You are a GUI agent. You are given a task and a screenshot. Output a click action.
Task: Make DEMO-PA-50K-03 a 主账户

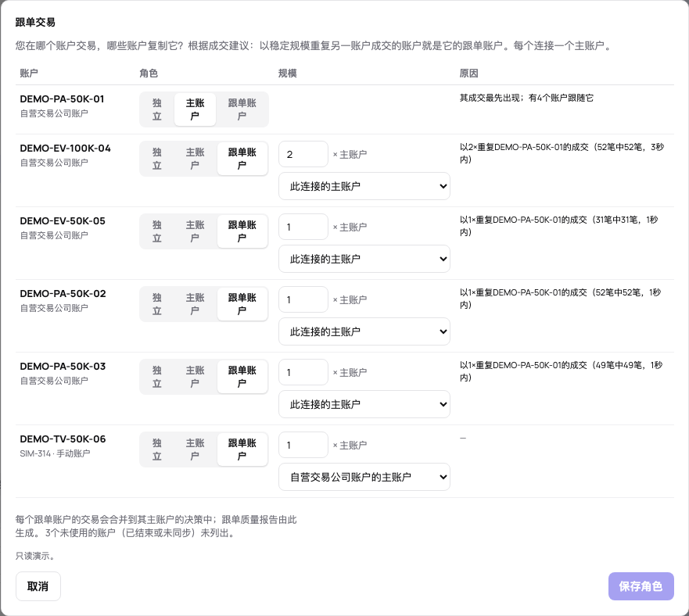195,377
